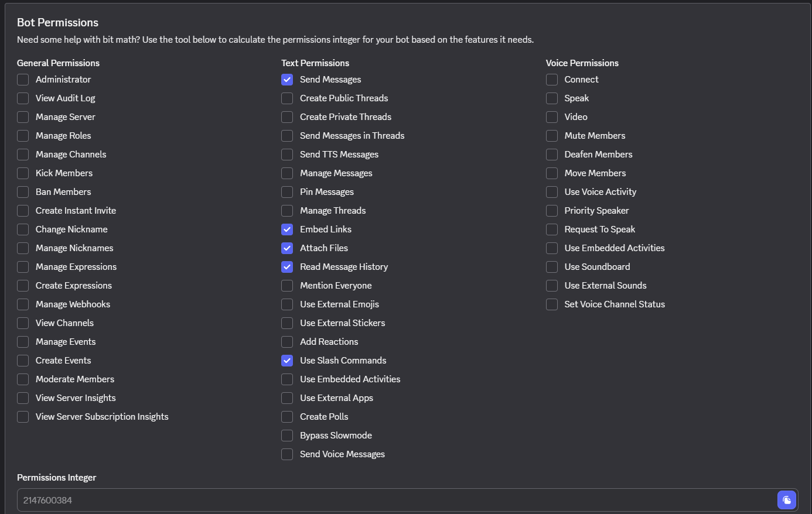
Task: Check Use External Emojis
Action: point(287,304)
